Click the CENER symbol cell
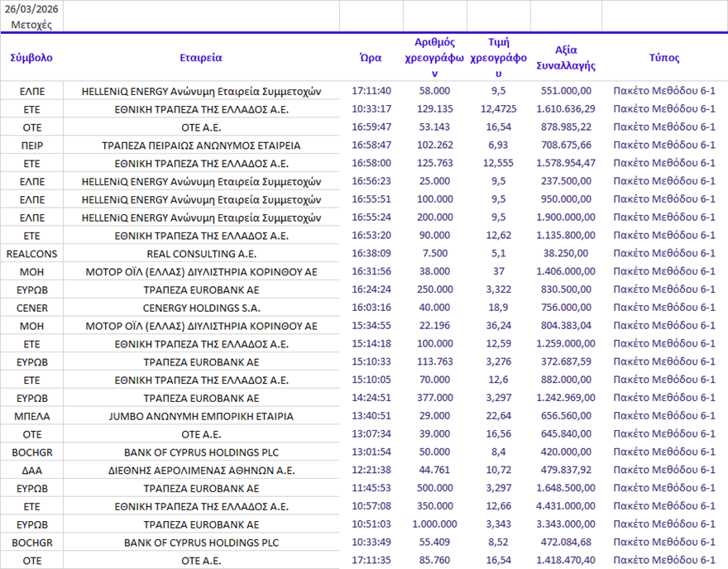Viewport: 728px width, 569px height. [31, 308]
